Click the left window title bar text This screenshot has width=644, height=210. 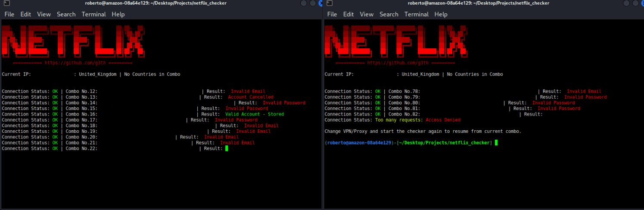click(x=156, y=3)
